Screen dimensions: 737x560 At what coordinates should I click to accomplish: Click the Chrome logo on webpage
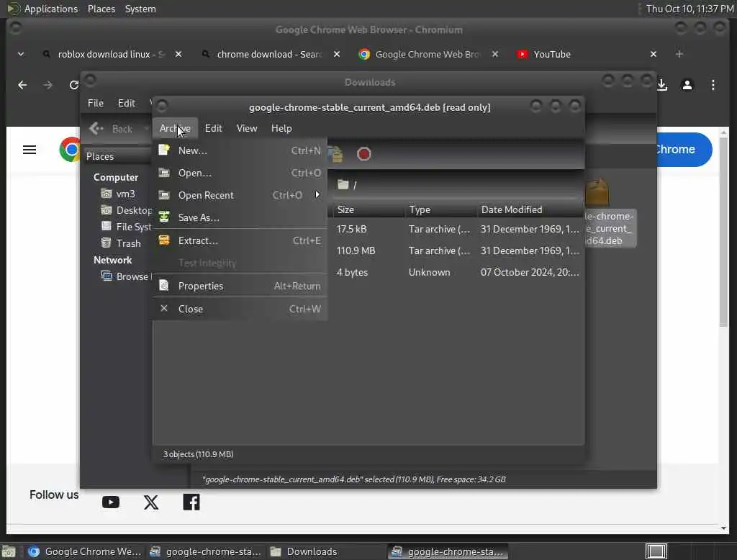(x=70, y=150)
